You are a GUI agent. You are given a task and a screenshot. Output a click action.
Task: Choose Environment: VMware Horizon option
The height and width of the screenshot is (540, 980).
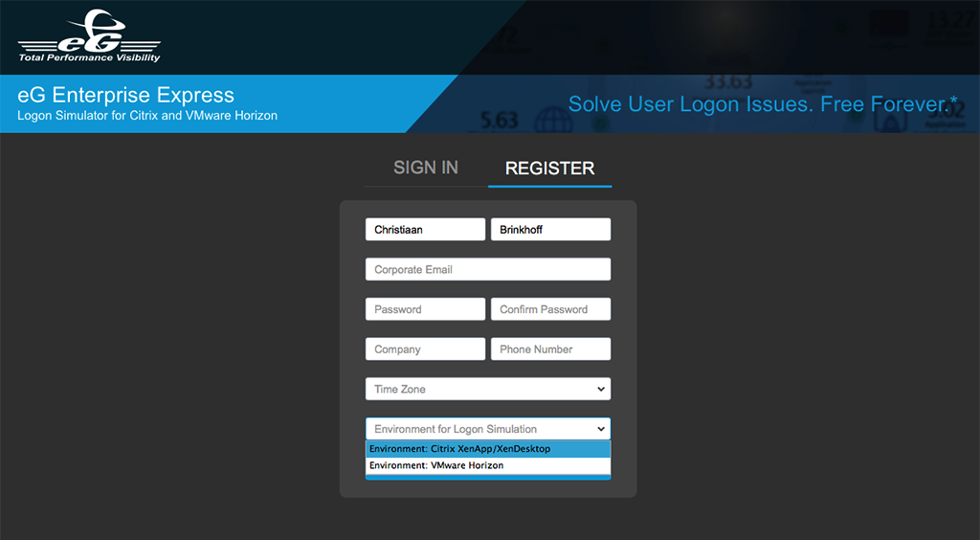[488, 465]
